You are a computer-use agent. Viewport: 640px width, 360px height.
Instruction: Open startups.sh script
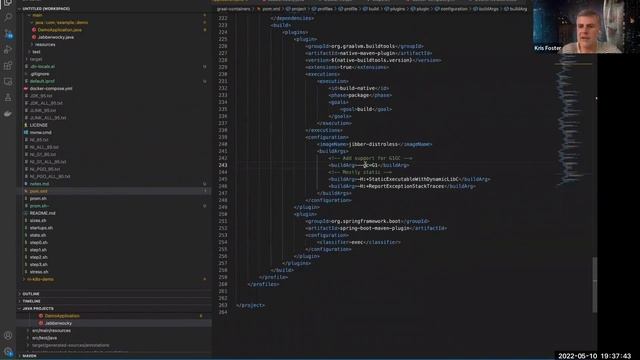click(x=41, y=228)
